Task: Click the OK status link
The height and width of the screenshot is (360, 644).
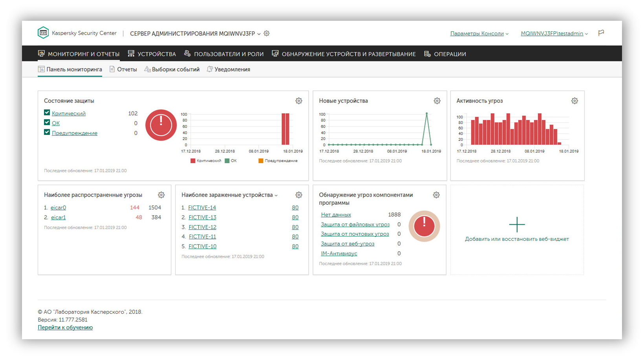Action: click(56, 123)
